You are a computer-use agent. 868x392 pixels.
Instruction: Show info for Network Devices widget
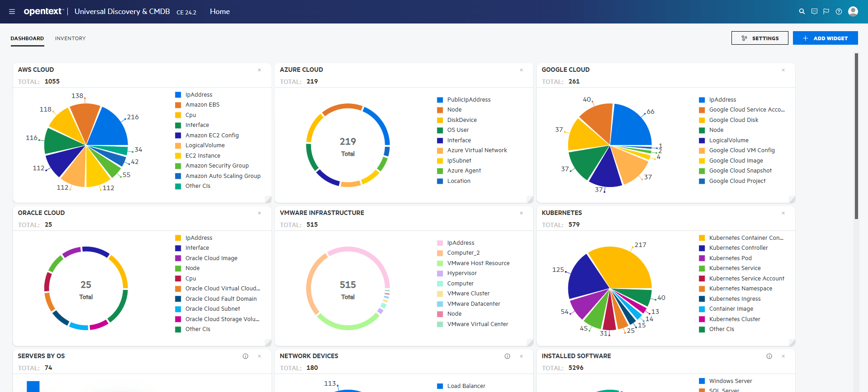(x=507, y=356)
